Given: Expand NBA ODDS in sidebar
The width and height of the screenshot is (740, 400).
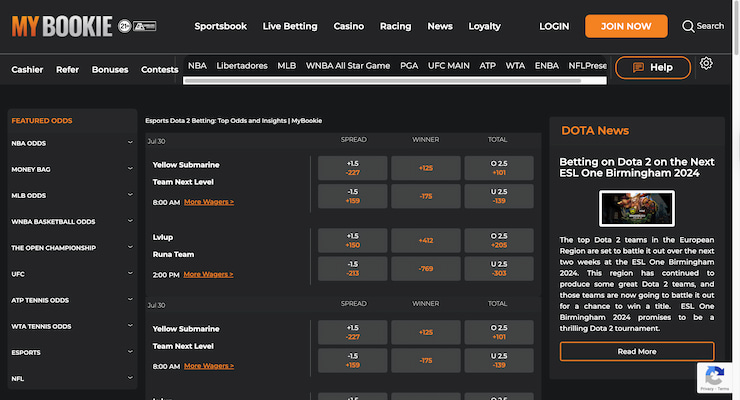Looking at the screenshot, I should (72, 143).
